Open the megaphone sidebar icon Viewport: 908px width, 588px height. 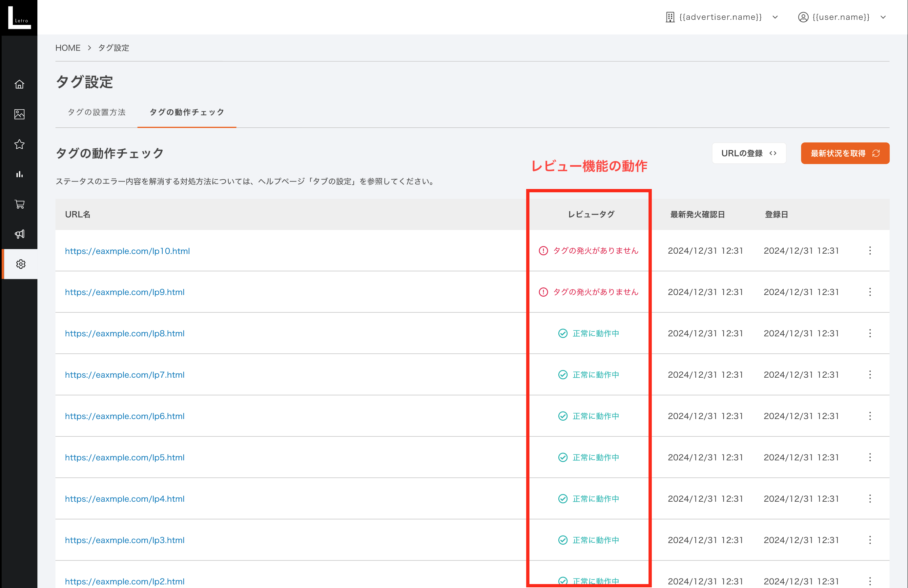(x=19, y=234)
